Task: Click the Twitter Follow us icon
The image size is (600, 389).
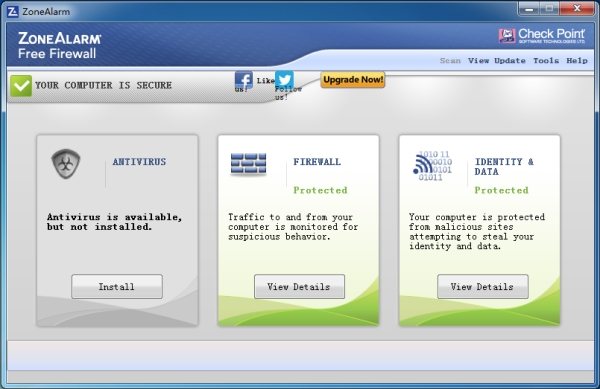Action: pyautogui.click(x=284, y=80)
